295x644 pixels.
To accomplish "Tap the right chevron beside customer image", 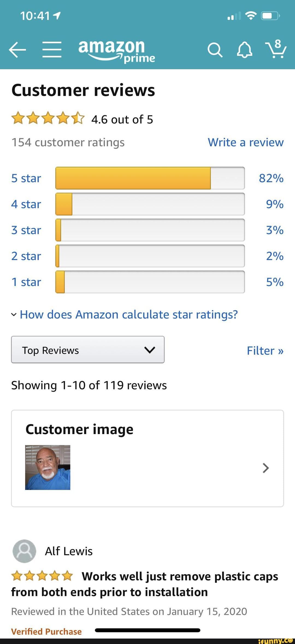I will coord(265,468).
